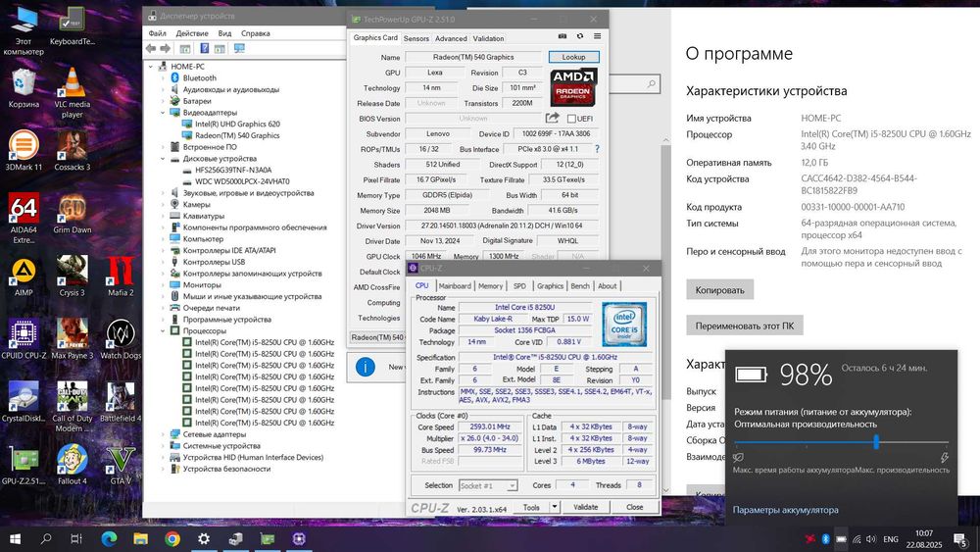Click the Close button in CPU-Z
Screen dimensions: 980x552
coord(634,507)
